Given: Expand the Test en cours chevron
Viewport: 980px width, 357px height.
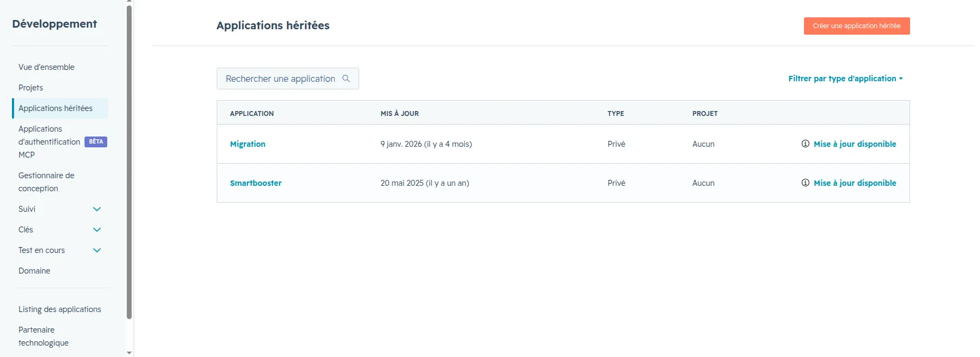Looking at the screenshot, I should [x=97, y=250].
